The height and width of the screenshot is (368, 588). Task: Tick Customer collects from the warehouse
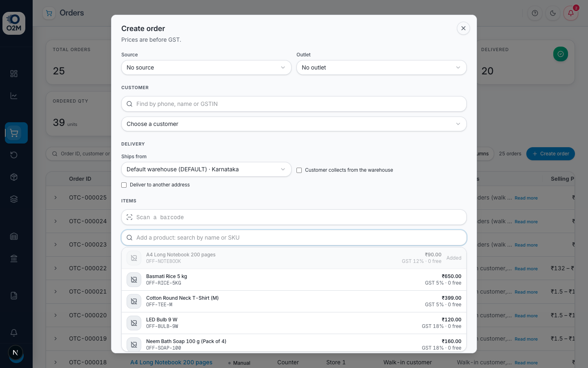(299, 170)
